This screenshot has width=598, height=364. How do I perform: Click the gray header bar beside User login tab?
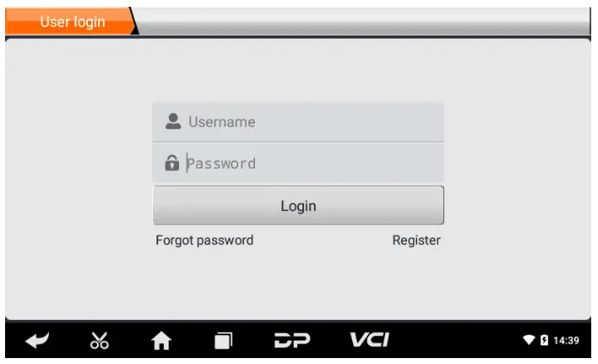(x=362, y=21)
